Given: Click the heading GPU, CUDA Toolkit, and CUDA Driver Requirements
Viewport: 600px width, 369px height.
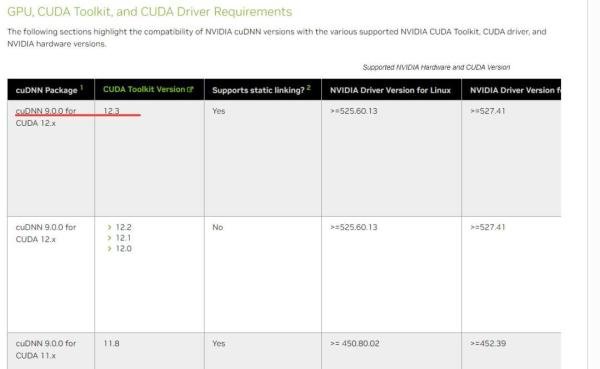Looking at the screenshot, I should (x=150, y=11).
